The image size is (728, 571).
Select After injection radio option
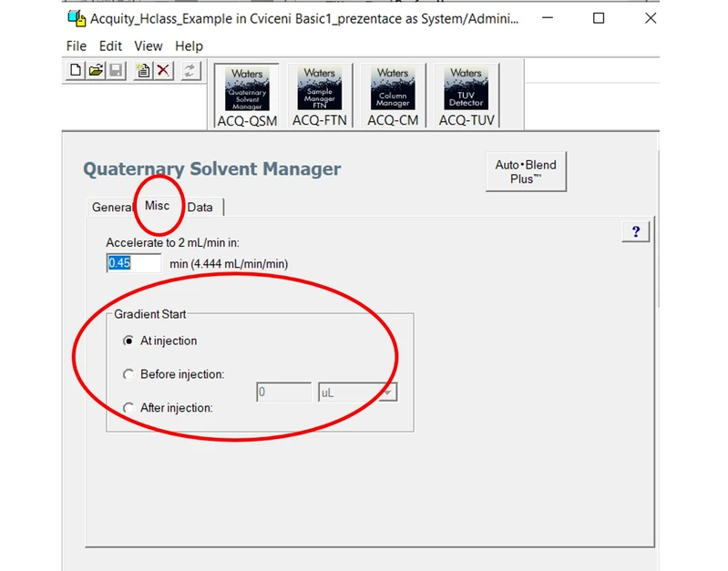click(128, 408)
